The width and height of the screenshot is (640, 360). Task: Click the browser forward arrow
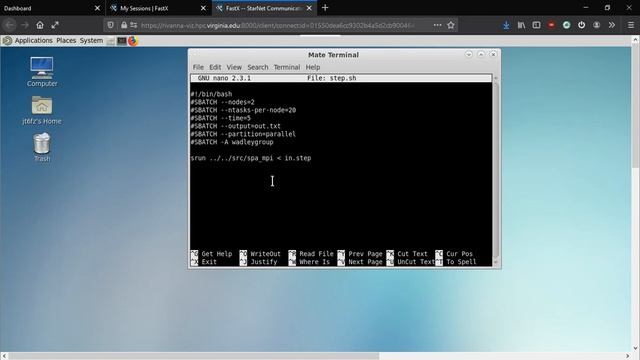25,25
